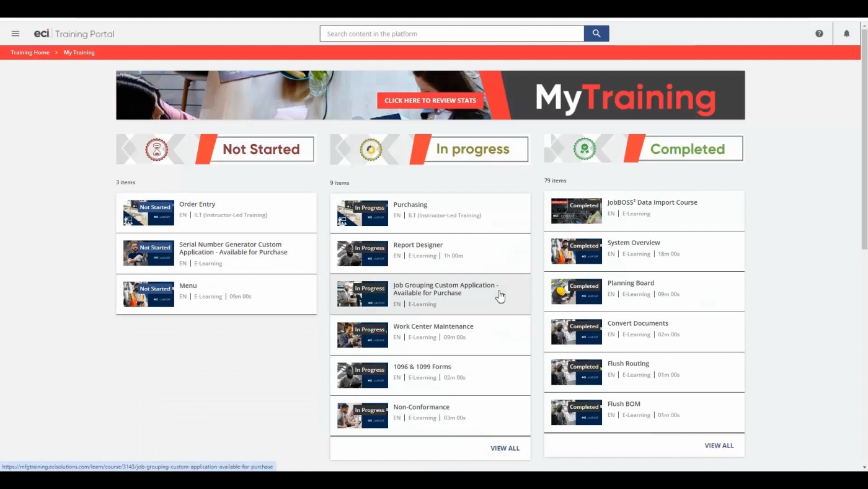Click the scrollbar up arrow

pos(864,25)
